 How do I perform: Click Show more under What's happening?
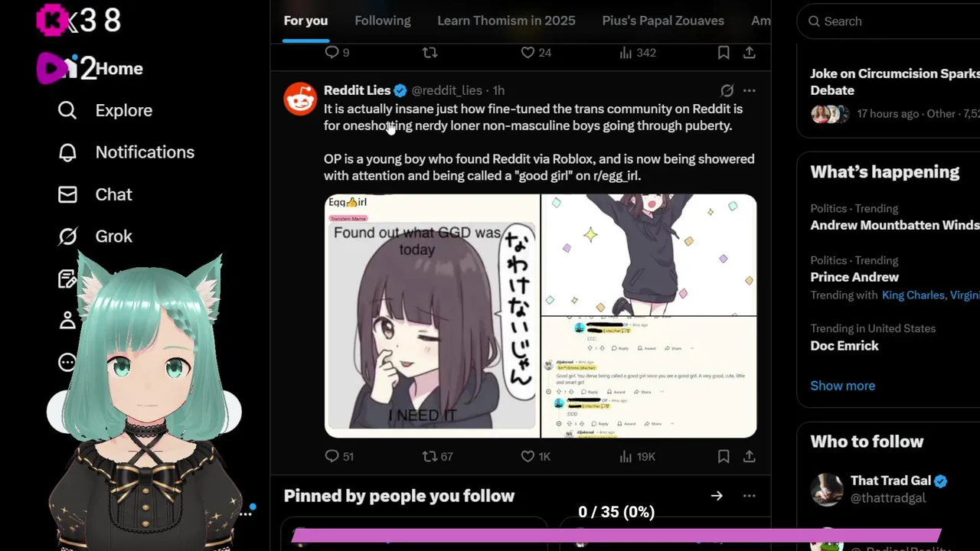pyautogui.click(x=843, y=386)
